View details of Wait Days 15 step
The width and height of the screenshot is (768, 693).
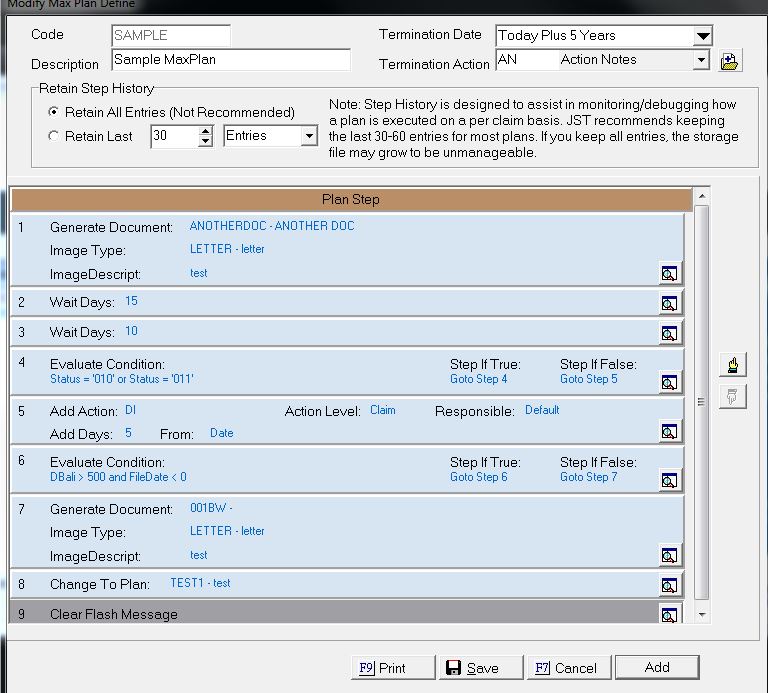point(669,303)
